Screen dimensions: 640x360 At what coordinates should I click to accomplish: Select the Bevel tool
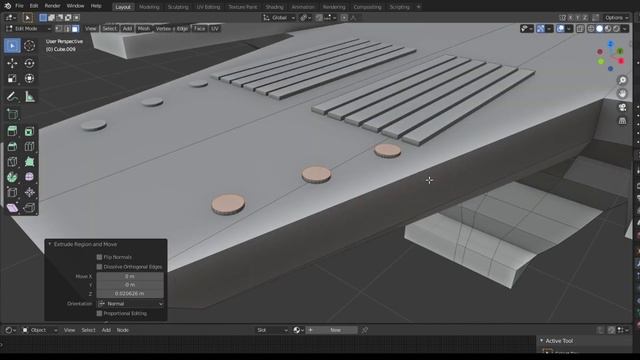(12, 146)
